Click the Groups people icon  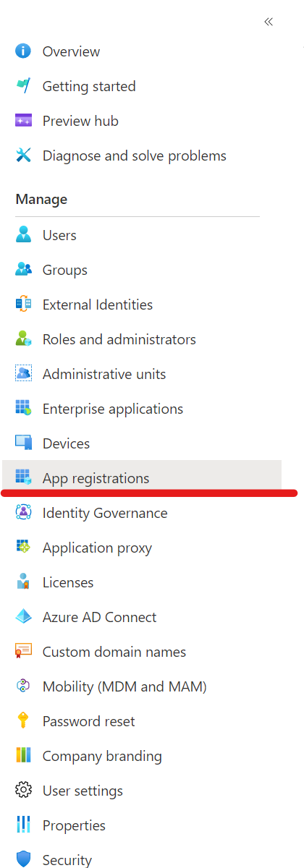click(x=23, y=270)
